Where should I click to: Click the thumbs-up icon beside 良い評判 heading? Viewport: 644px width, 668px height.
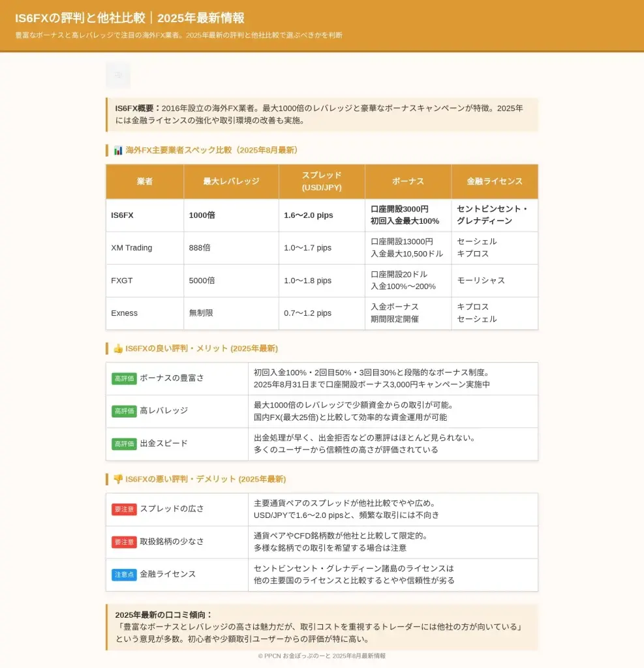click(x=118, y=348)
